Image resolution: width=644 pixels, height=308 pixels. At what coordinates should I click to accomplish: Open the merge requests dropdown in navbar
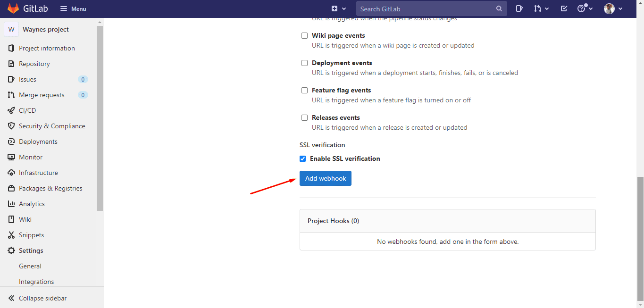point(541,8)
